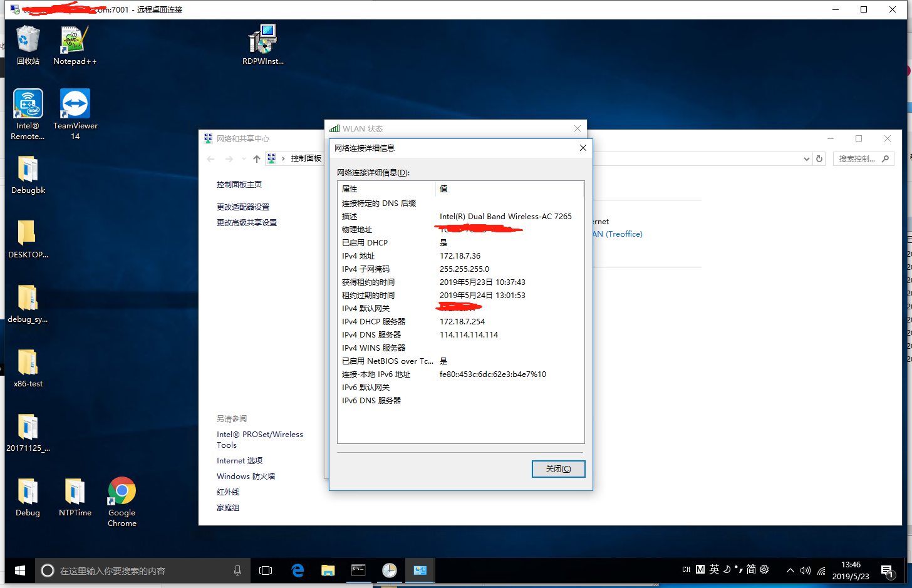Toggle the 英 input language indicator
Viewport: 912px width, 588px height.
[714, 569]
